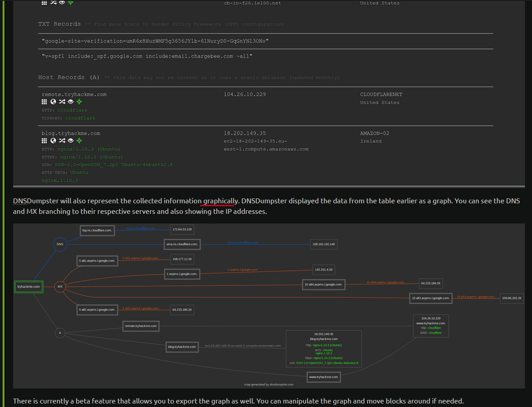Click the 142.251.4.26 IP box

tap(324, 269)
